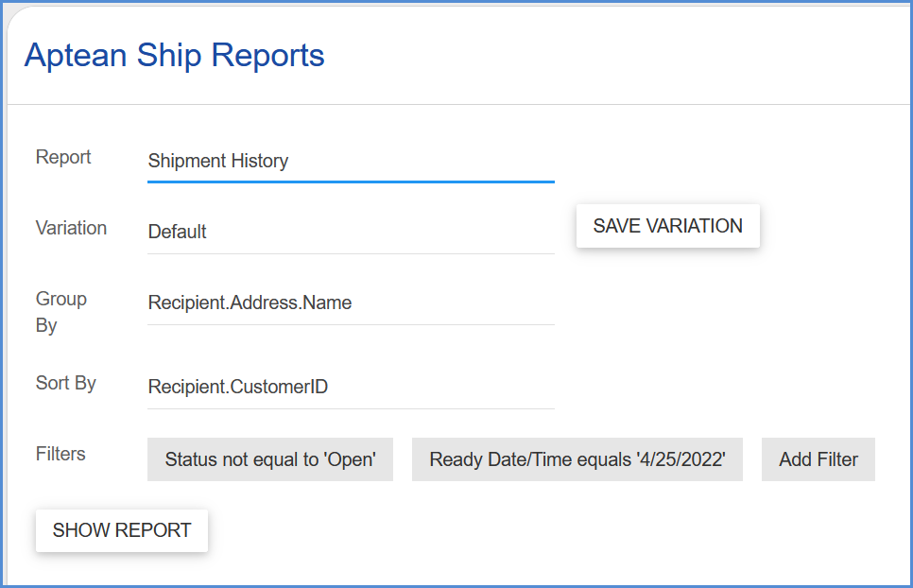Click the Sort By field label

point(66,383)
